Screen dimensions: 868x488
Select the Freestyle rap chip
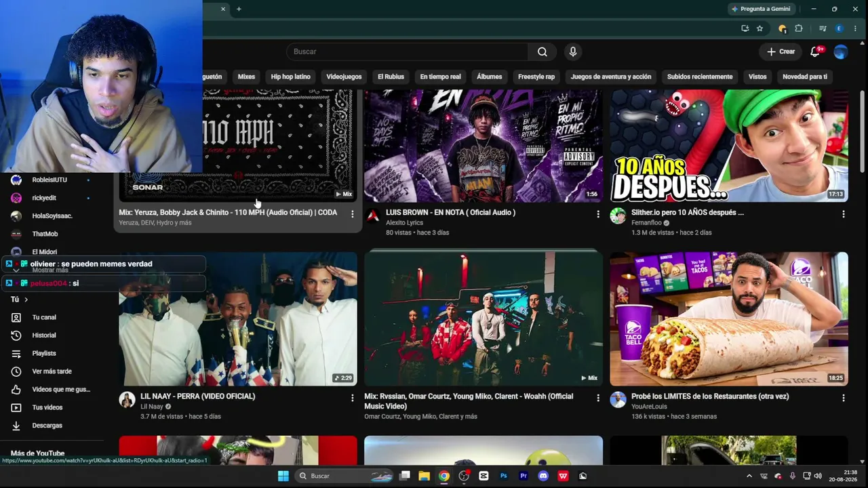point(536,77)
